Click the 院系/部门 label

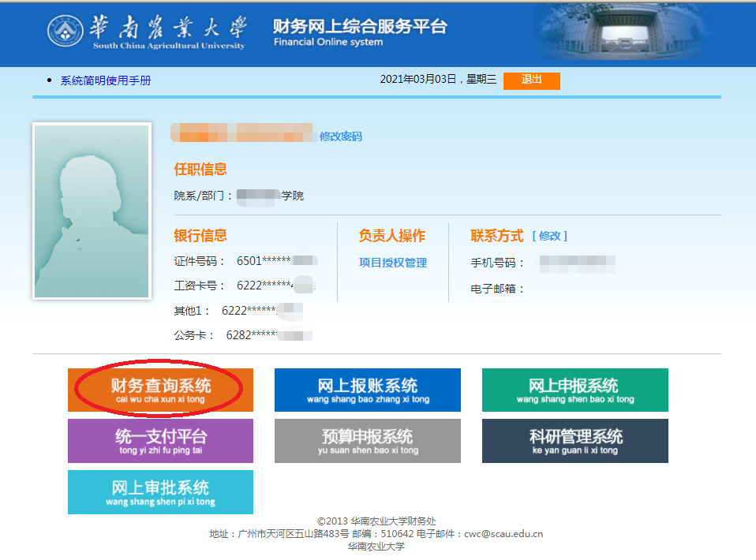tap(203, 196)
